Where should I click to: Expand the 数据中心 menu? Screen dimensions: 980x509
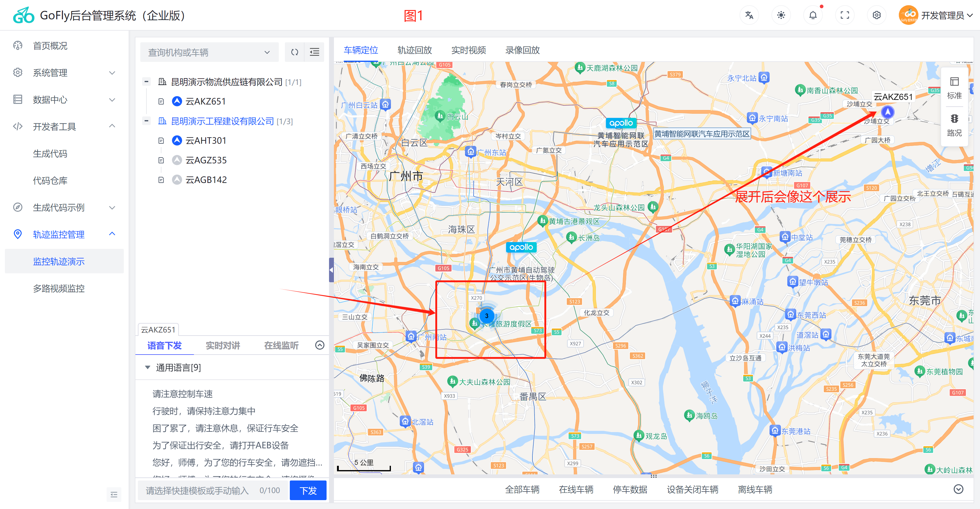pyautogui.click(x=64, y=100)
